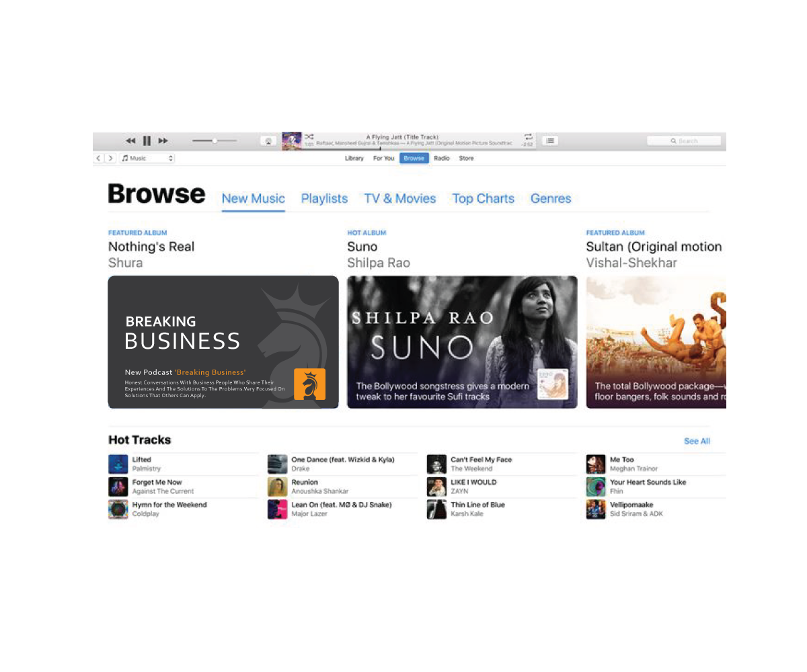Play the track Forget Me Now

pyautogui.click(x=157, y=482)
